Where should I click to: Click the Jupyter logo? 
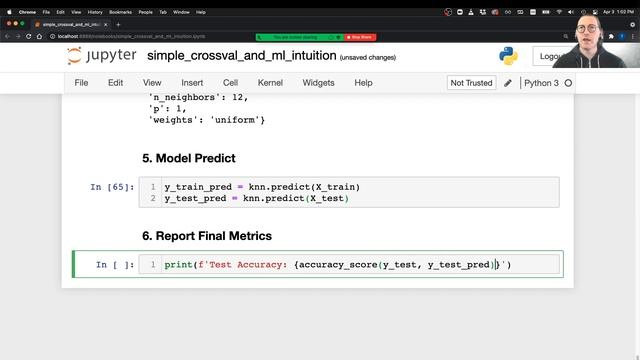(102, 56)
